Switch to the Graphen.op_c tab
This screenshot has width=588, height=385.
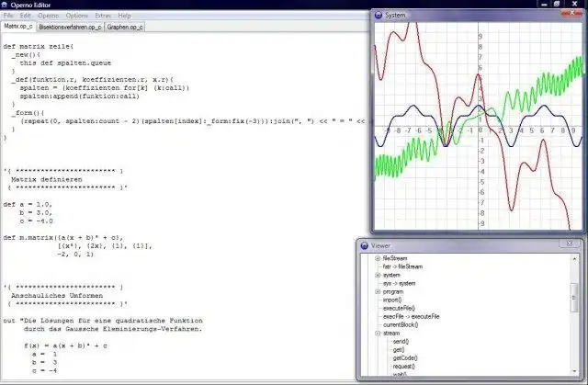coord(125,27)
